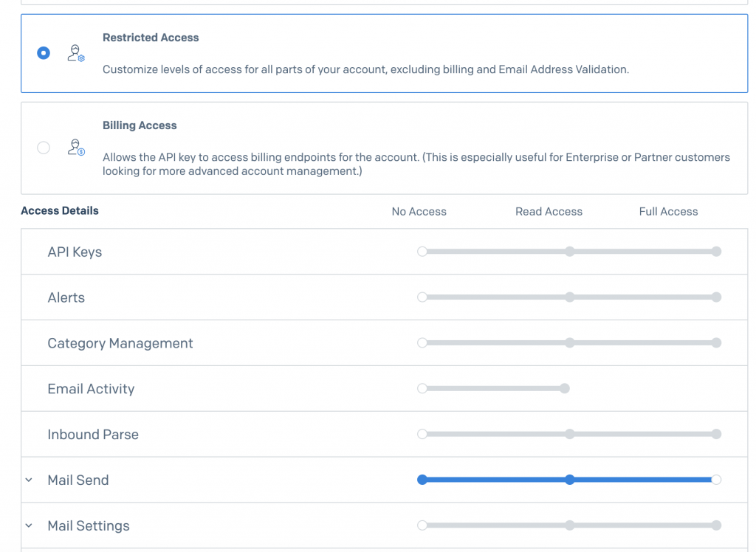
Task: Click the Restricted Access user-gear icon
Action: tap(76, 53)
